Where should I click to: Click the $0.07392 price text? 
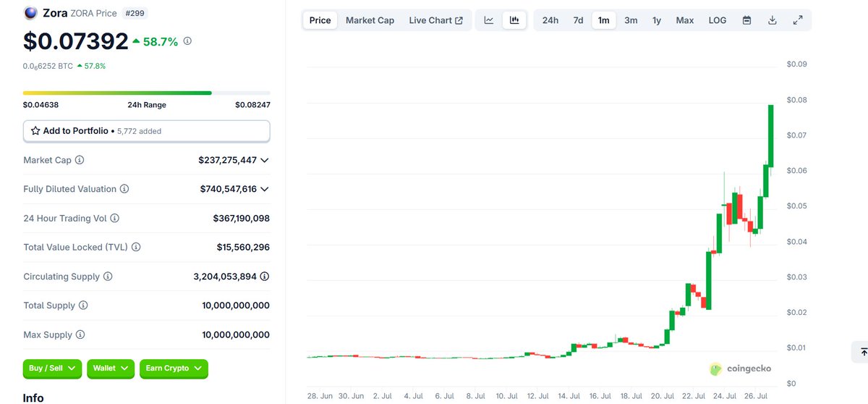(75, 41)
